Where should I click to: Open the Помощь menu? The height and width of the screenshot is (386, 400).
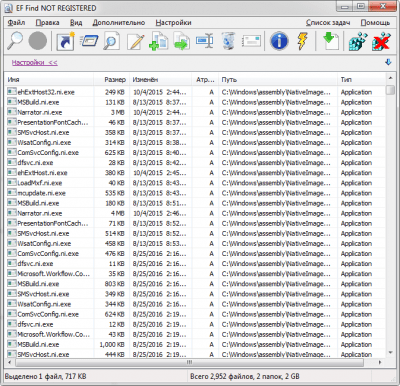click(x=375, y=23)
